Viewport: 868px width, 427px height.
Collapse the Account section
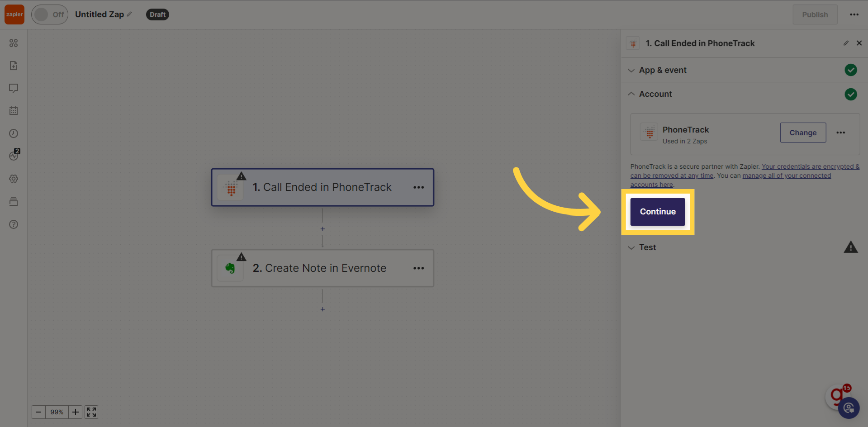744,94
